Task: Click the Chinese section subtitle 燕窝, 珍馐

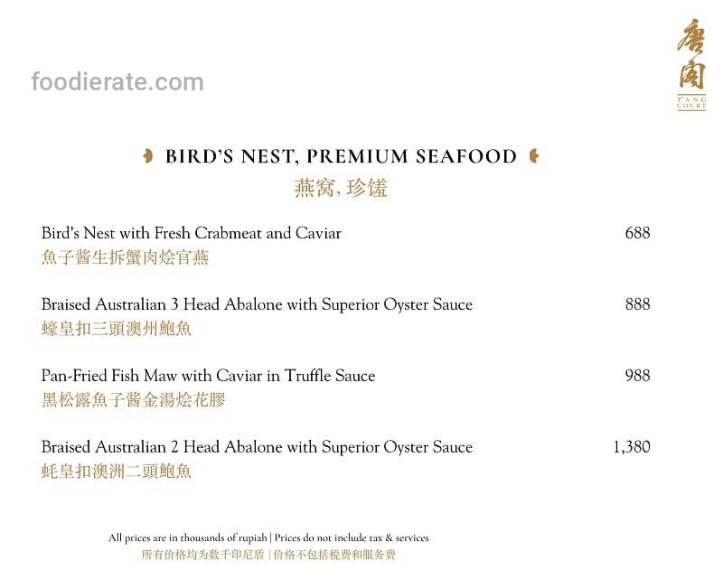Action: 341,188
